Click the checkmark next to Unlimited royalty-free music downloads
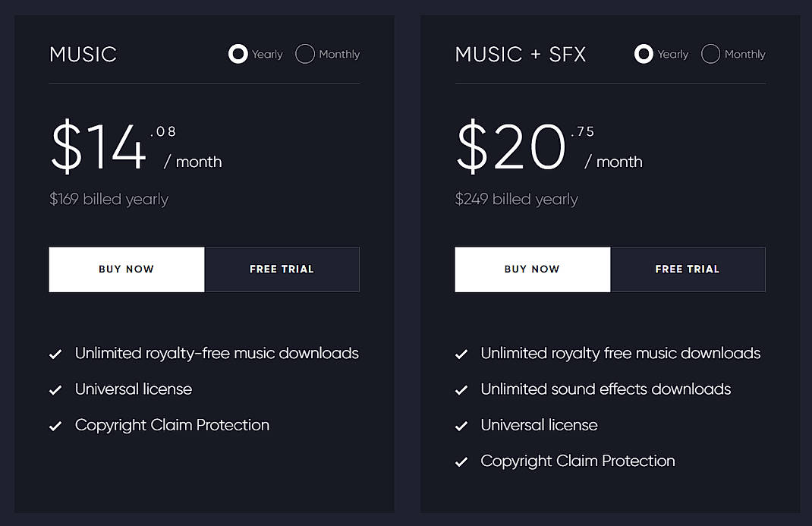 (55, 354)
